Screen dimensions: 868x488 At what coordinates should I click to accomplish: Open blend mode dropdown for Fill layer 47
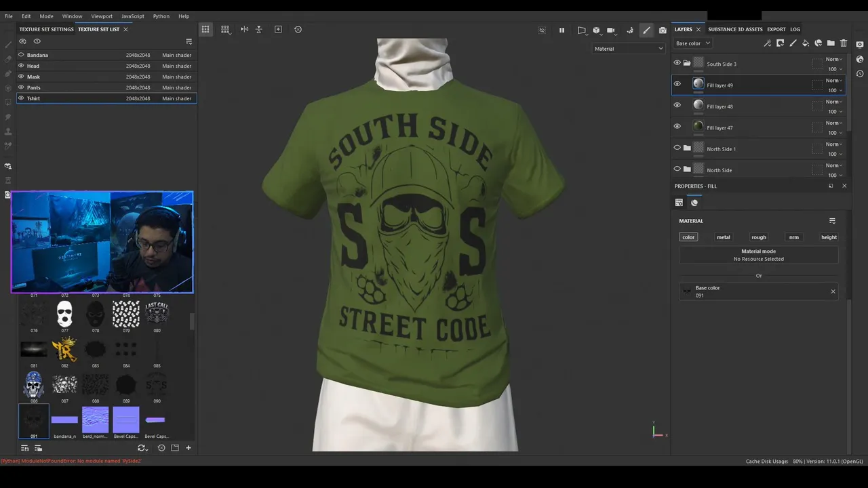point(834,123)
